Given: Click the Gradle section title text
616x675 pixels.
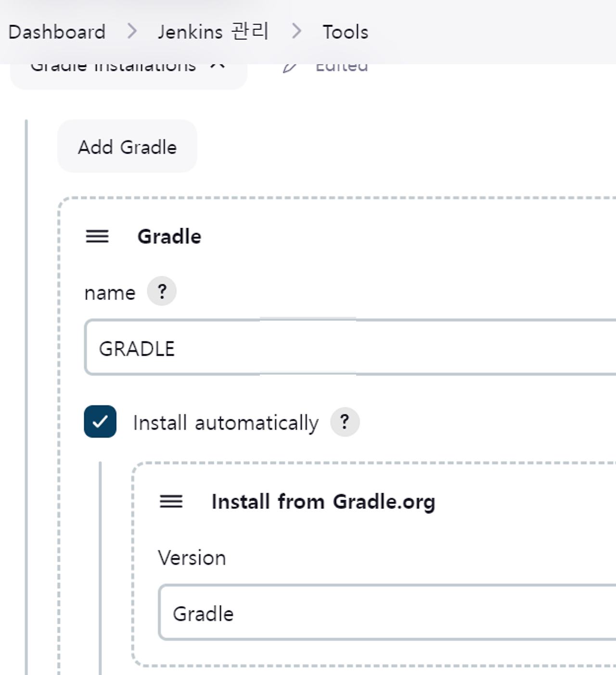Looking at the screenshot, I should point(169,236).
